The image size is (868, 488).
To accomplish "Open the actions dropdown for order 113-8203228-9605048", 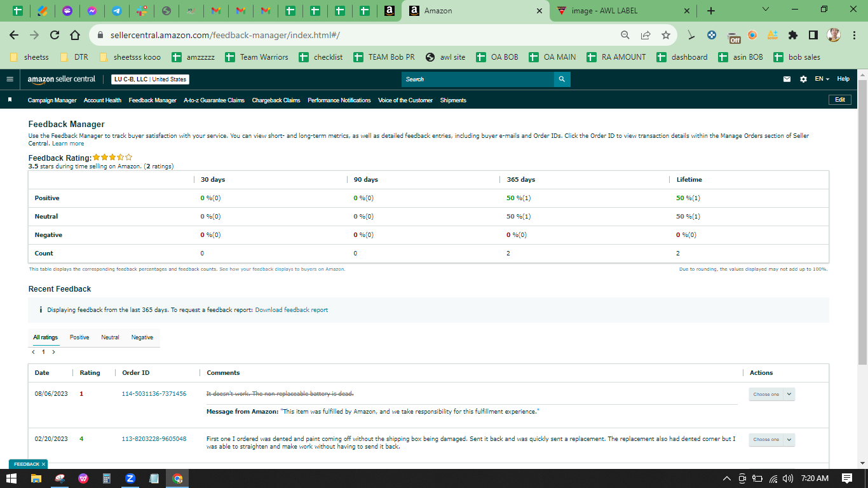I will click(x=771, y=440).
